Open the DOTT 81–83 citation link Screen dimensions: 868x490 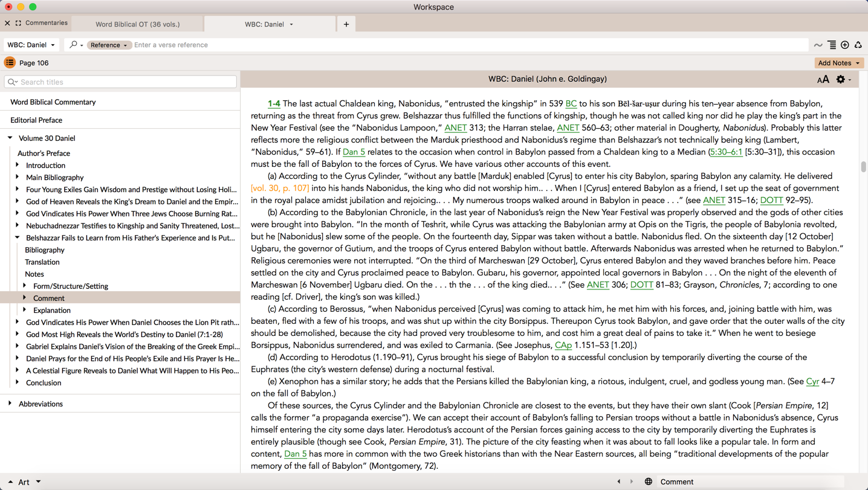point(641,285)
